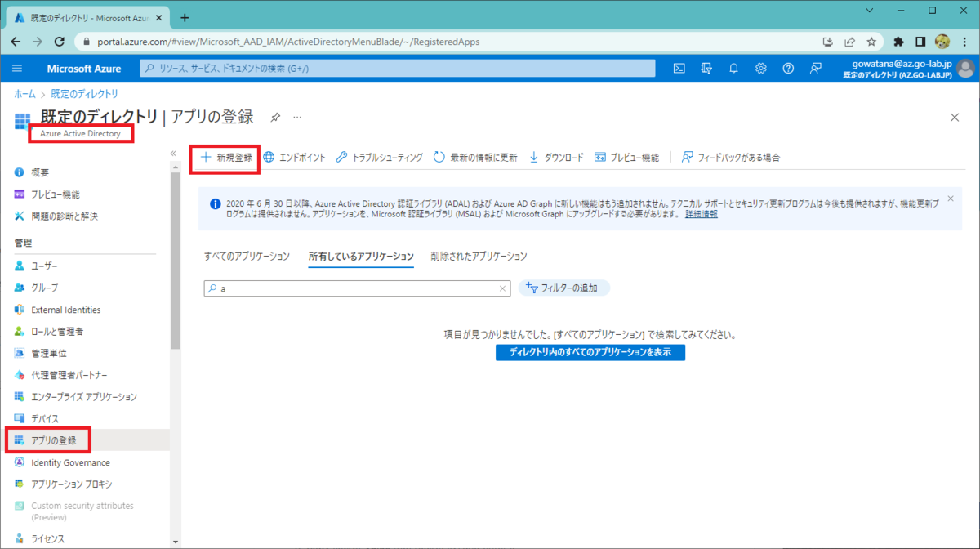980x549 pixels.
Task: Focus the Azure global search box
Action: [x=399, y=69]
